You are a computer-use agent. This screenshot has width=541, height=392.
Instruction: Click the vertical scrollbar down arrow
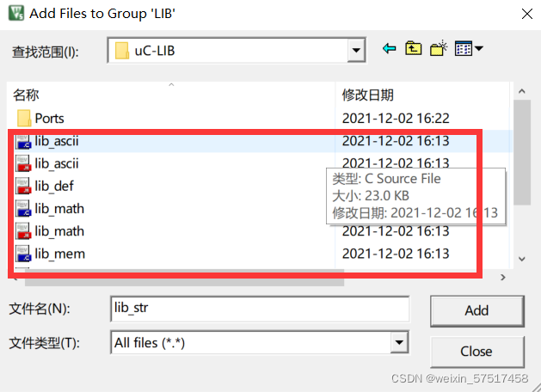(522, 259)
